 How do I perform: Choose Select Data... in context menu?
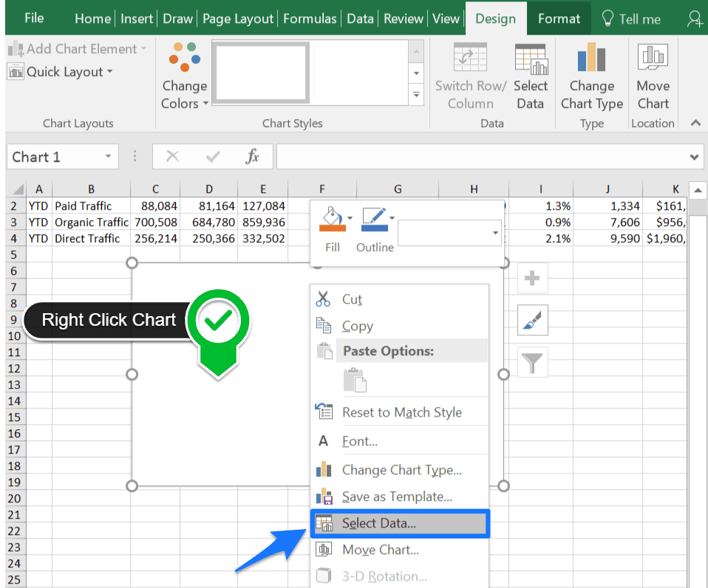pos(400,524)
